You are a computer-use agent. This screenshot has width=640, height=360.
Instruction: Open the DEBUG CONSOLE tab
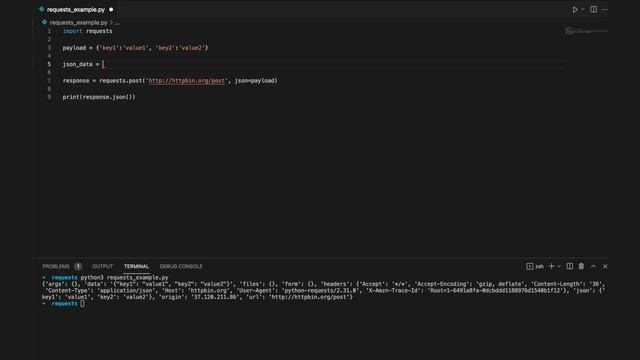181,267
